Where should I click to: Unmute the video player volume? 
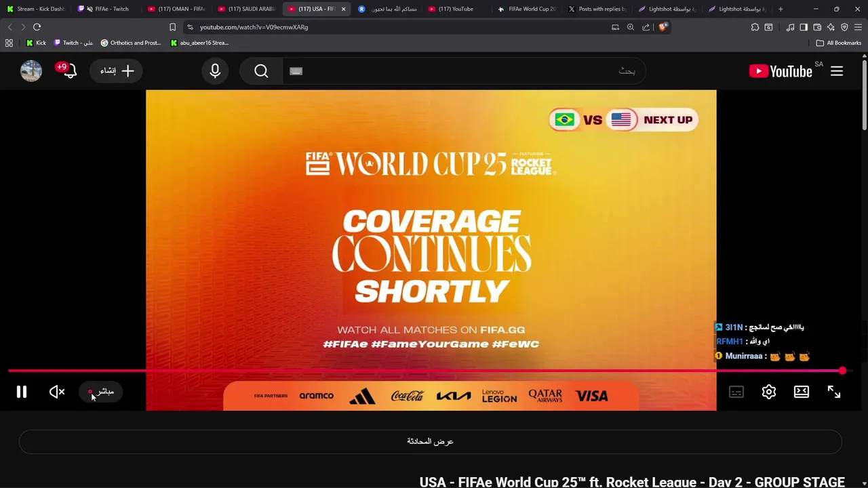[x=57, y=392]
